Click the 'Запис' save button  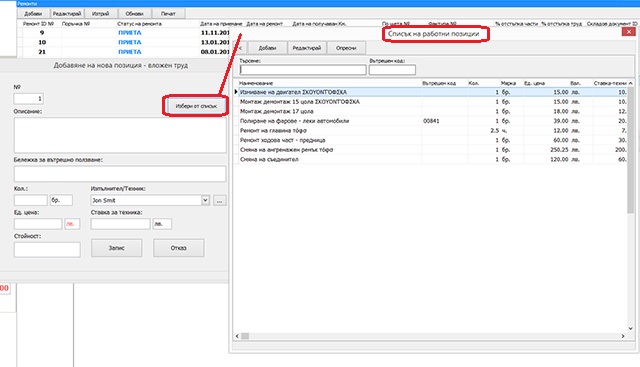coord(117,248)
